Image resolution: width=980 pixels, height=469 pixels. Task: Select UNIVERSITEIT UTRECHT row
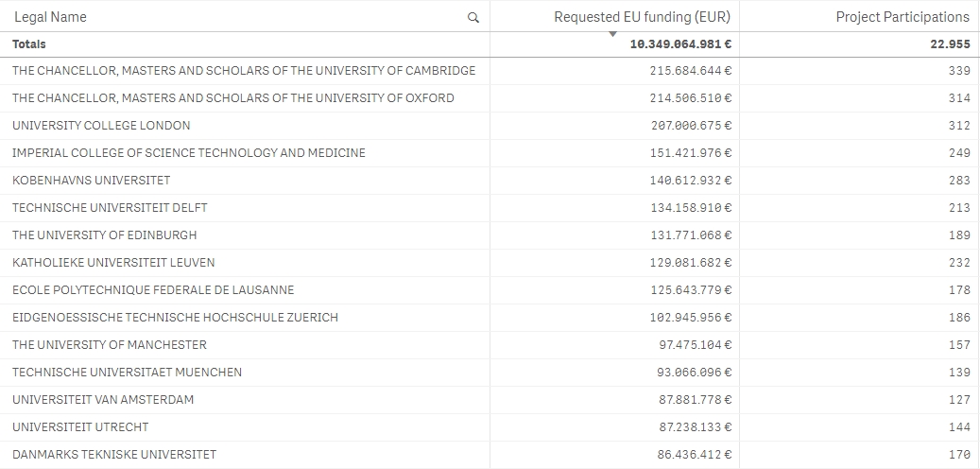coord(80,427)
